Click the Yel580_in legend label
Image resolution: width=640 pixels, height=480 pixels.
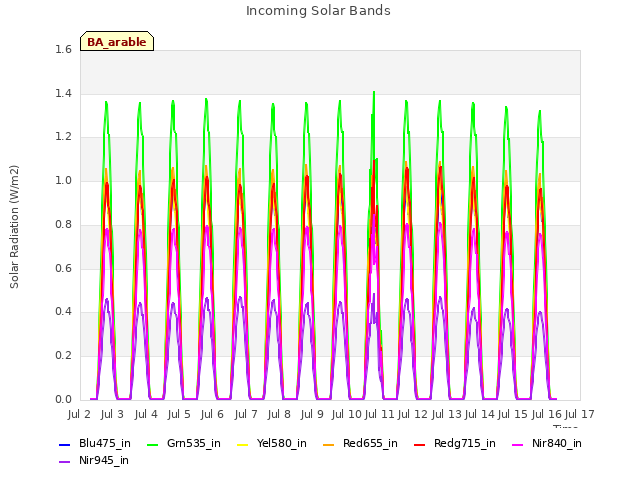tap(282, 443)
